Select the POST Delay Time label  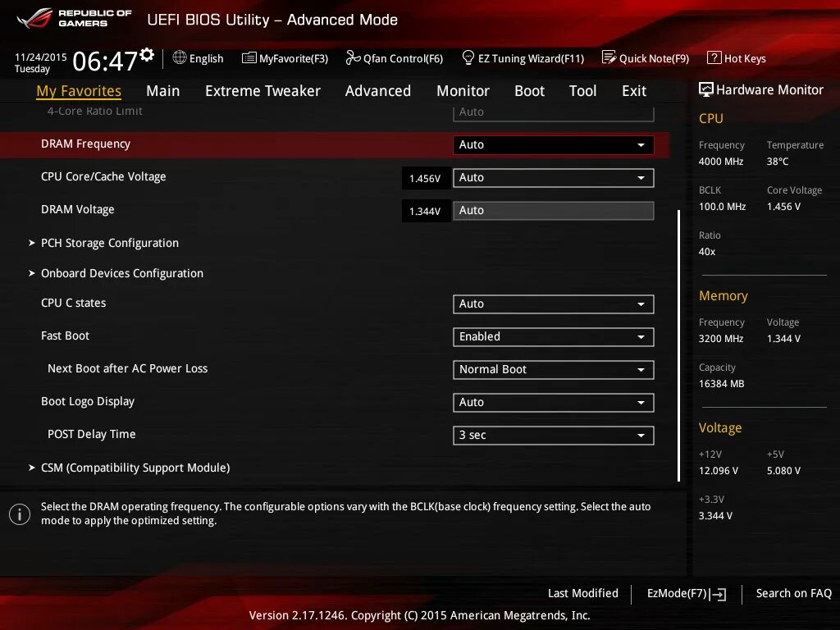92,435
